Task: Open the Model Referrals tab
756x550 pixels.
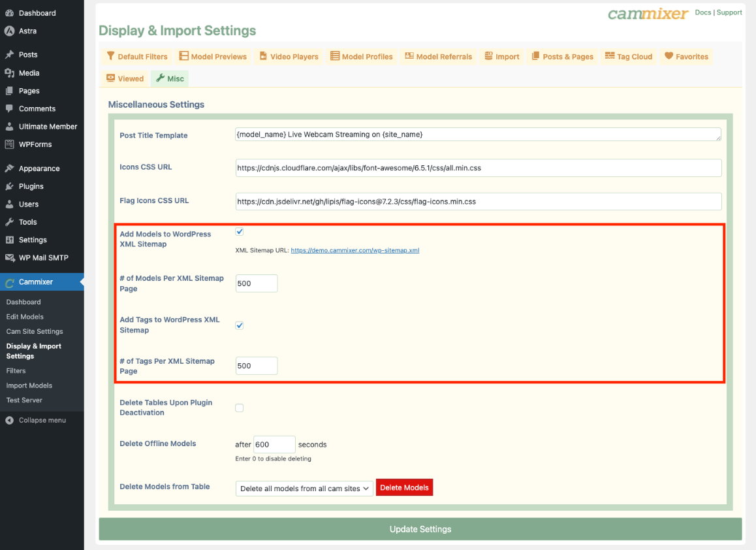Action: 439,56
